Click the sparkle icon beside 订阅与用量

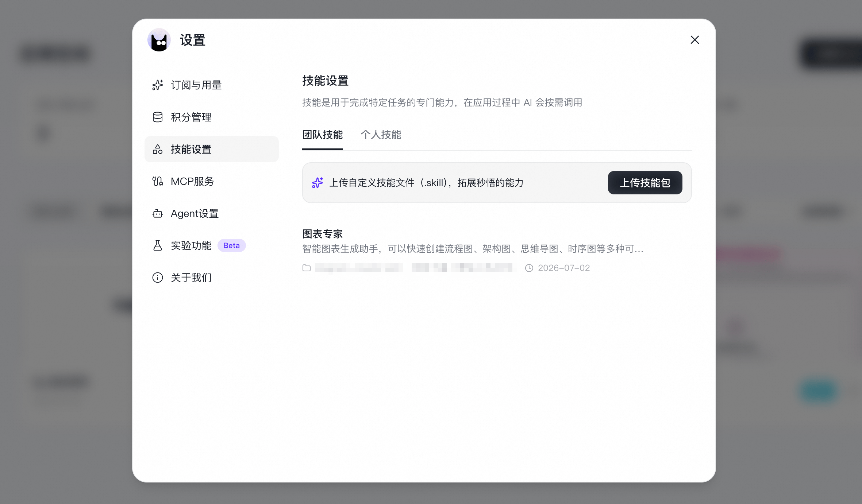point(158,85)
